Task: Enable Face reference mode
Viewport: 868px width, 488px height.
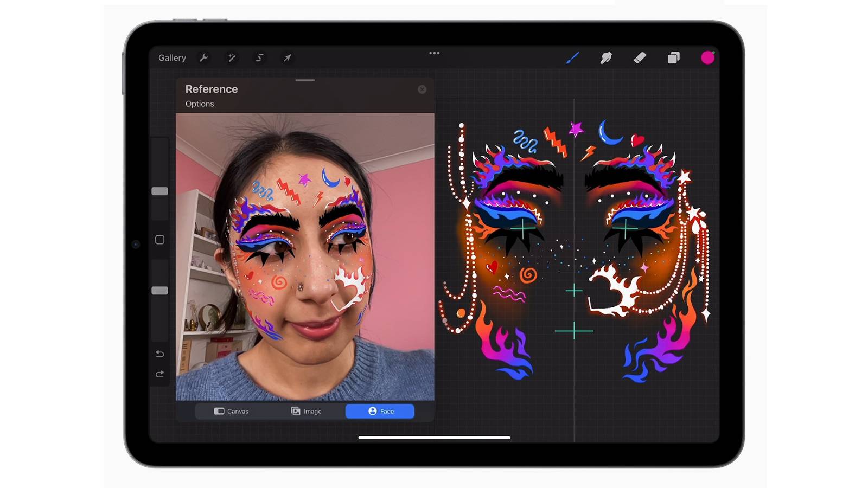Action: click(x=379, y=411)
